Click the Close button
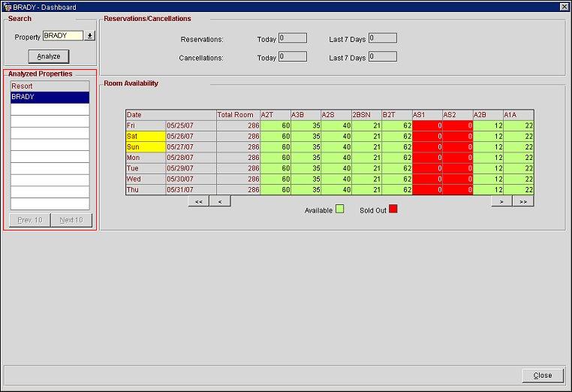Screen dimensions: 572x392 click(x=542, y=375)
